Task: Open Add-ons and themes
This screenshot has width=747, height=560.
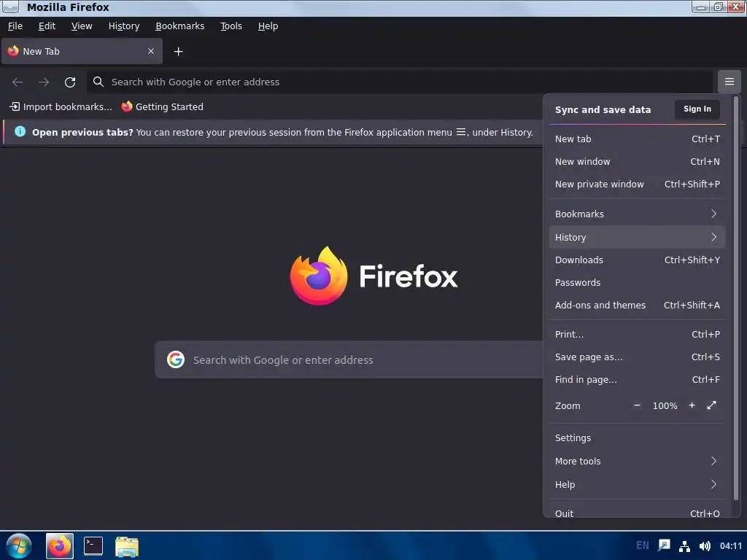Action: pyautogui.click(x=637, y=305)
